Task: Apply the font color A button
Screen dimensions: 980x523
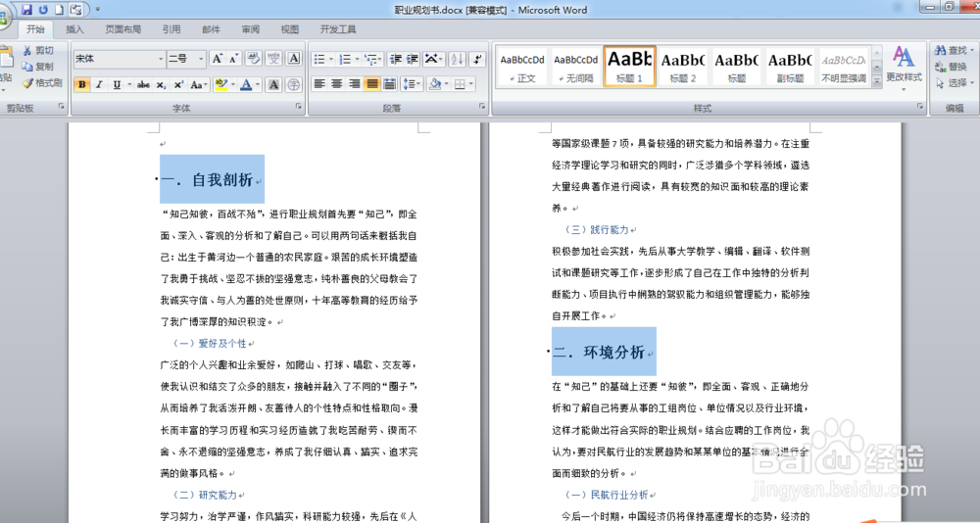Action: click(x=246, y=84)
